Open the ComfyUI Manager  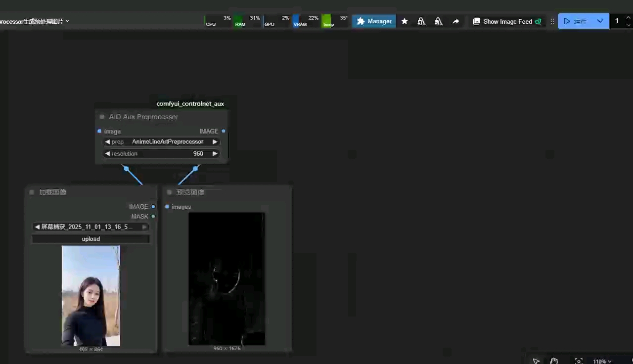[374, 21]
